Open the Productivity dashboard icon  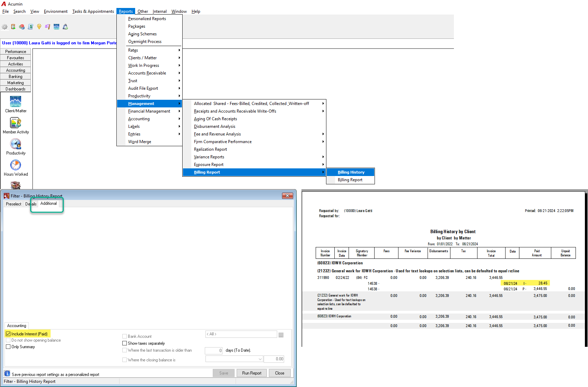(x=16, y=144)
